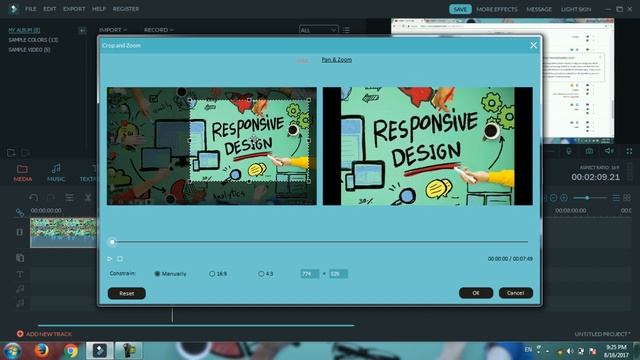Click the add new folder icon
640x360 pixels.
[x=11, y=153]
